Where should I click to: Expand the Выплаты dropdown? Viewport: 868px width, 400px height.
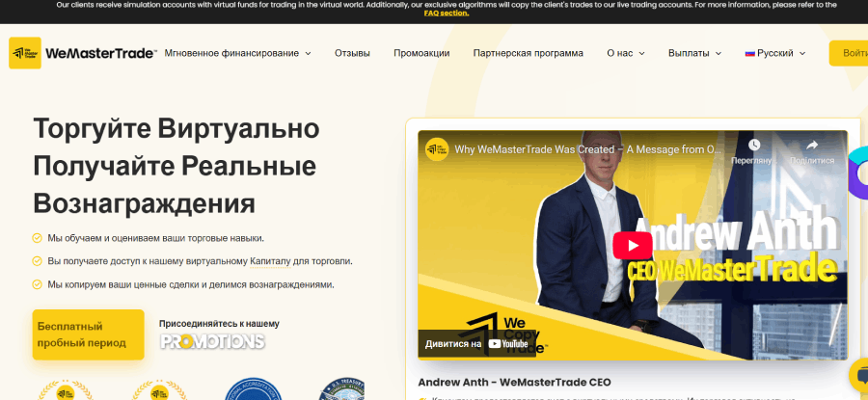[x=694, y=54]
